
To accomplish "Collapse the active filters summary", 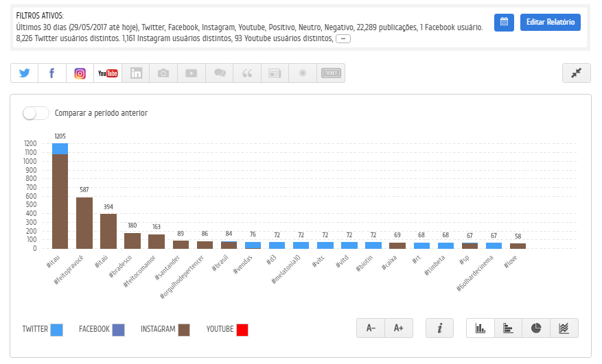I will pos(343,39).
